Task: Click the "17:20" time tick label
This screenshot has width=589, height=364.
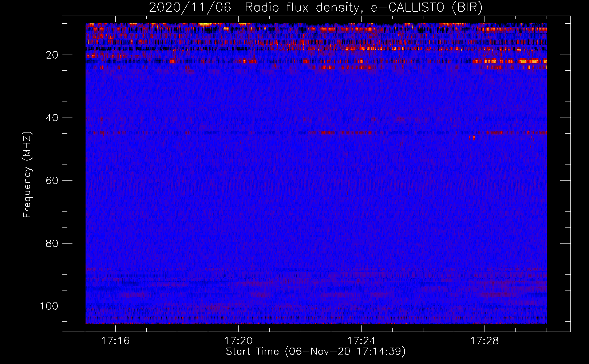Action: (x=238, y=341)
